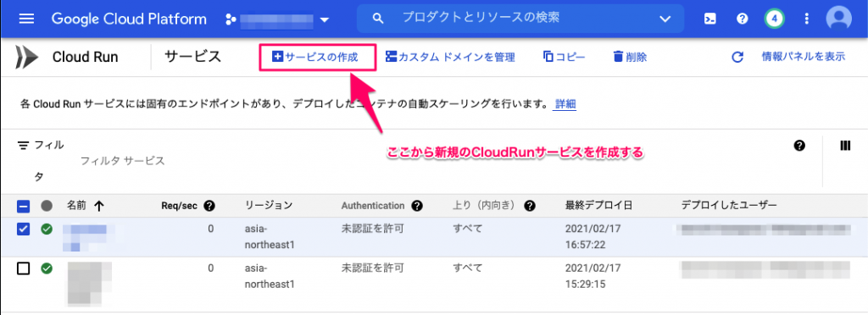Viewport: 868px width, 315px height.
Task: Click the 削除 trash button
Action: point(630,57)
